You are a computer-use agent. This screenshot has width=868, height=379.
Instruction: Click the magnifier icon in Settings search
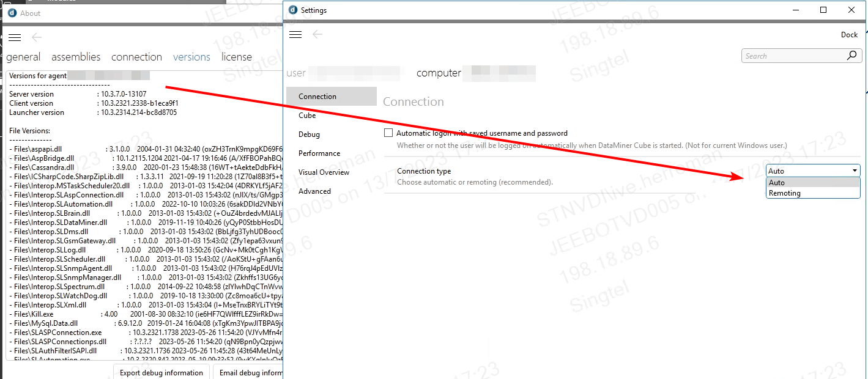[x=851, y=56]
